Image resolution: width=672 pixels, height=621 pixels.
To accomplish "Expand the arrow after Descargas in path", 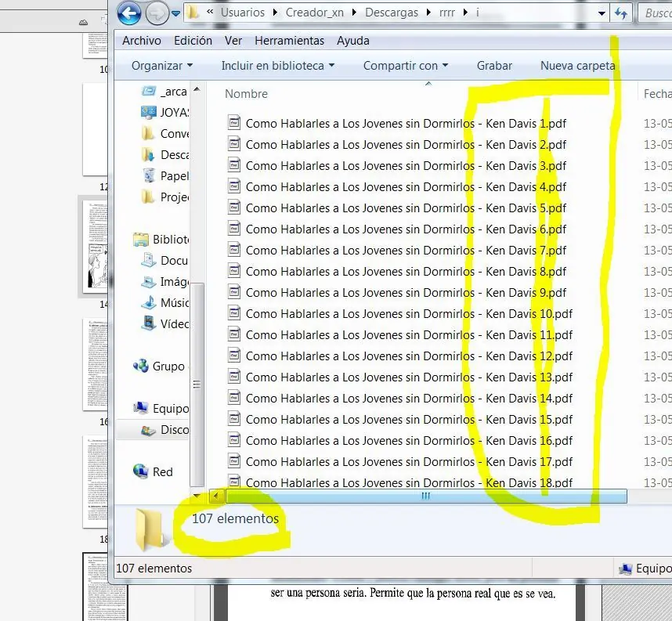I will point(428,13).
